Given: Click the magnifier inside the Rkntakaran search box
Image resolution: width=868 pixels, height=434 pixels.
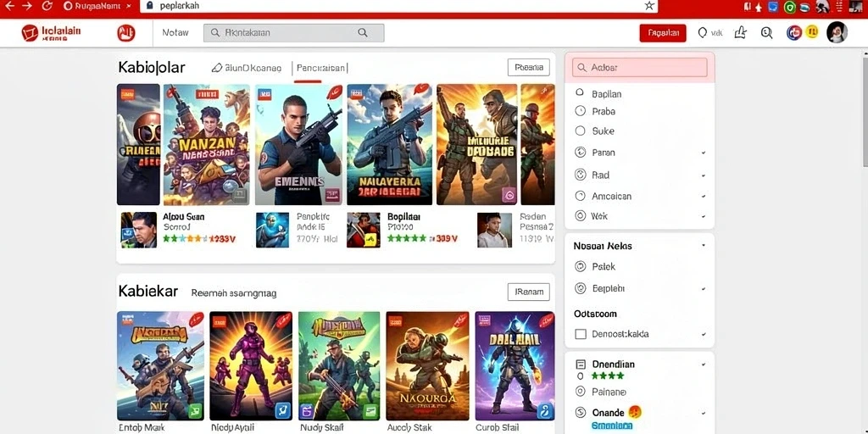Looking at the screenshot, I should [363, 33].
